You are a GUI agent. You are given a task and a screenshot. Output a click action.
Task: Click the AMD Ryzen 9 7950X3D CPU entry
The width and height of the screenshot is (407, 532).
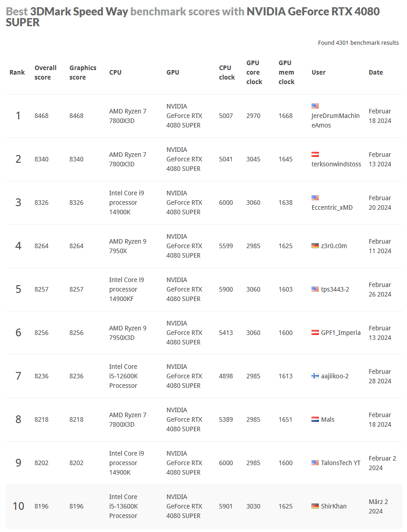click(x=128, y=333)
